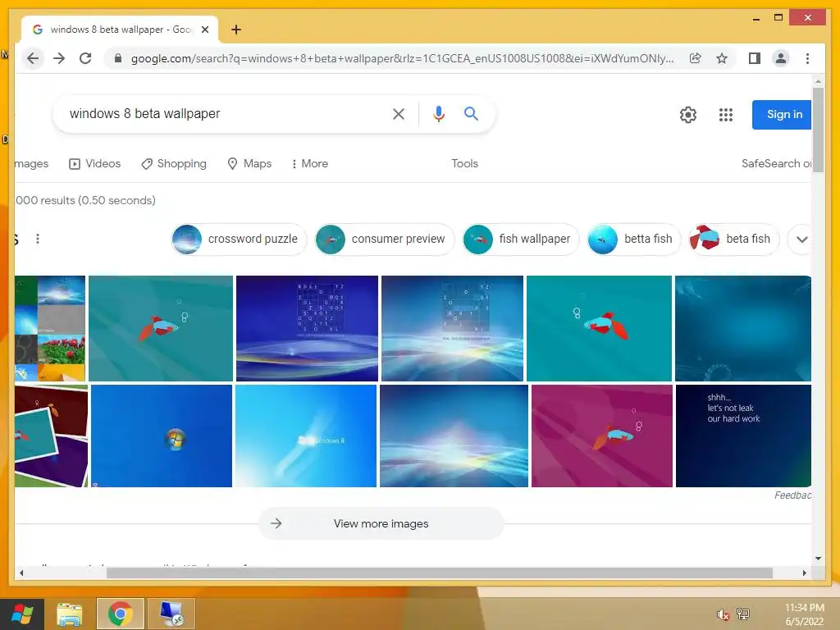This screenshot has height=630, width=840.
Task: Click the vertical scrollbar thumb
Action: [x=818, y=130]
